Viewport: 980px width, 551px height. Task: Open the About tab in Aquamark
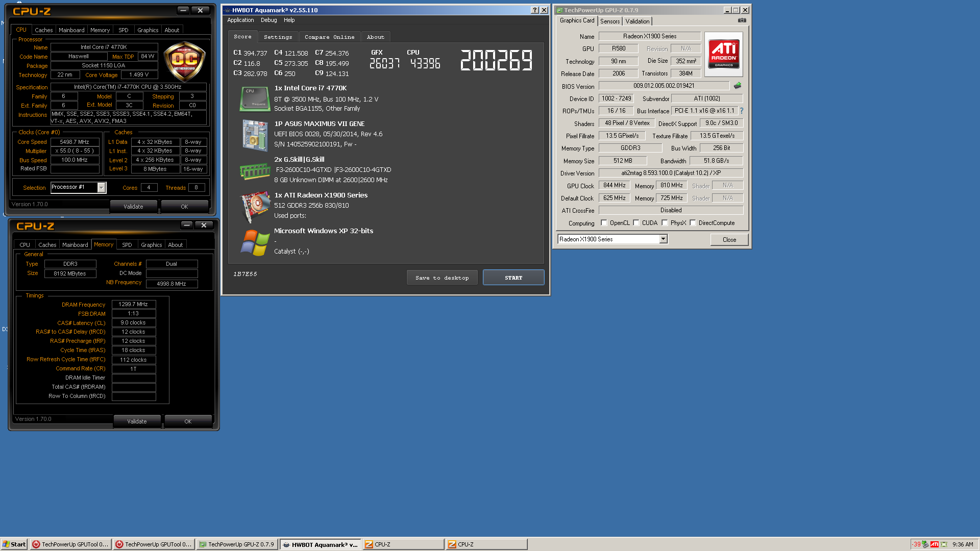(375, 37)
